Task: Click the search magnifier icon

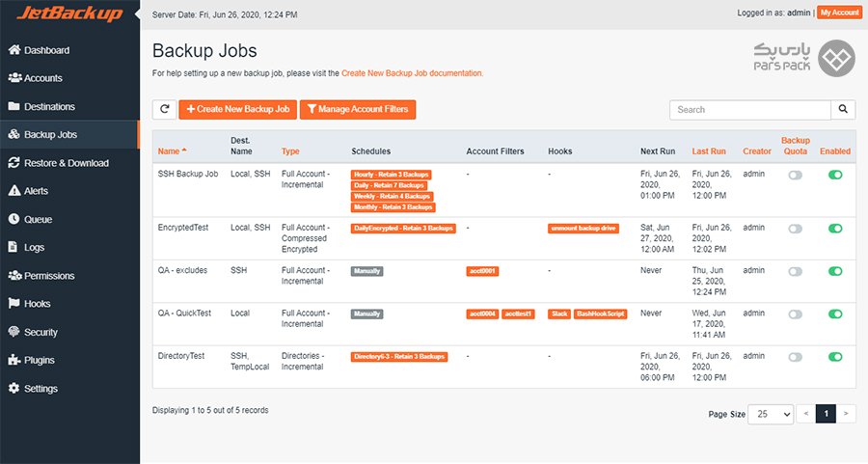Action: (x=843, y=110)
